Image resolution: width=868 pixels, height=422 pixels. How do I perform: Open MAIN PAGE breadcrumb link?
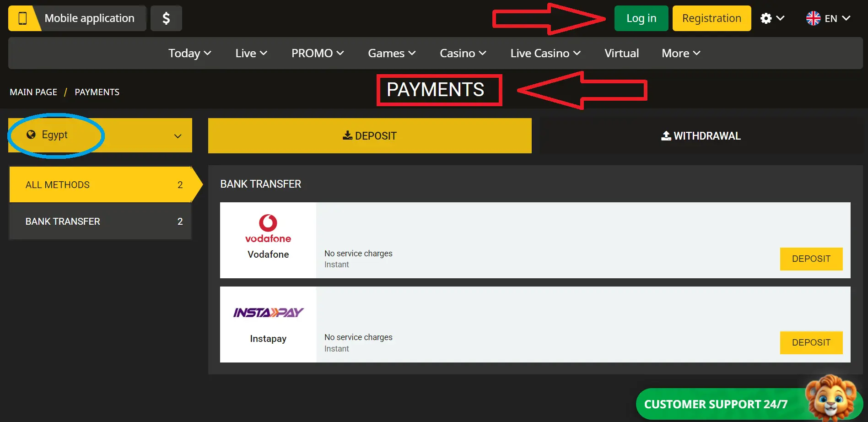point(33,92)
